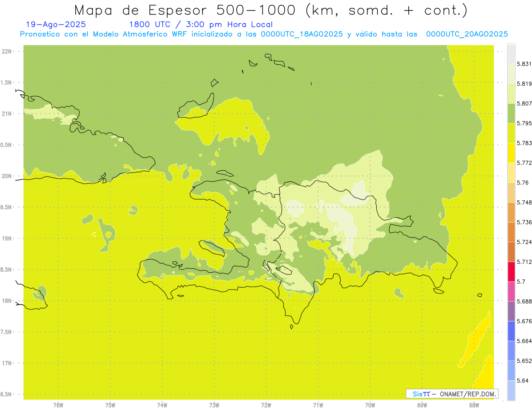Click the latitude label "22N"

point(7,51)
